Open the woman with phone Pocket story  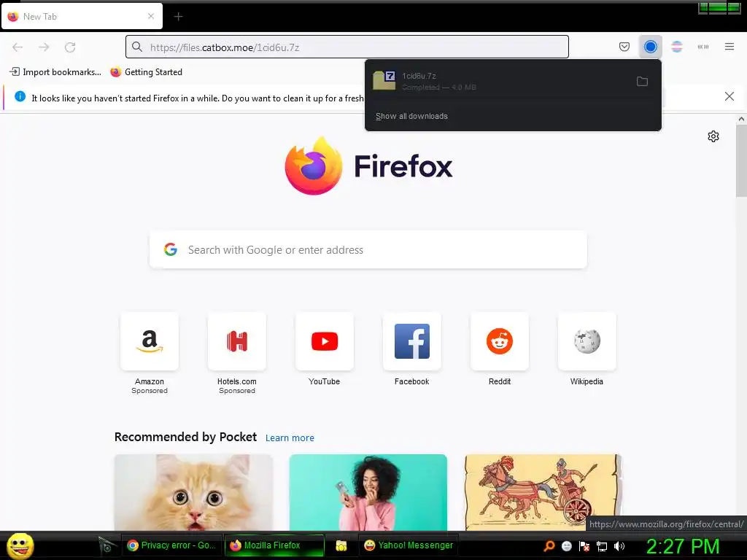(x=368, y=492)
